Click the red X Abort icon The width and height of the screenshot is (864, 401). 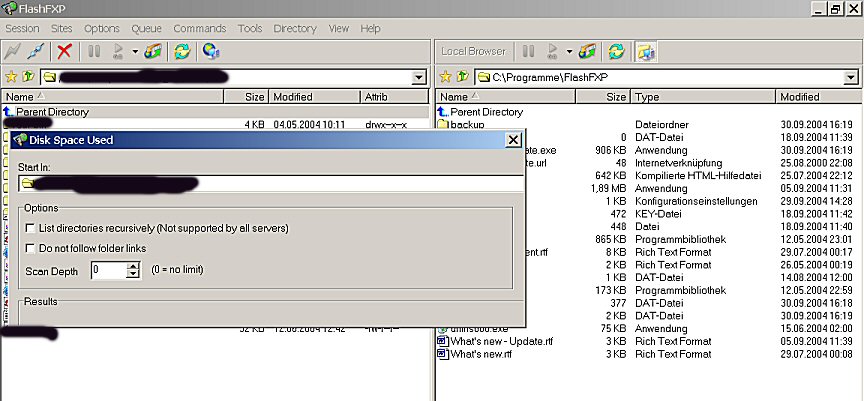click(x=65, y=51)
